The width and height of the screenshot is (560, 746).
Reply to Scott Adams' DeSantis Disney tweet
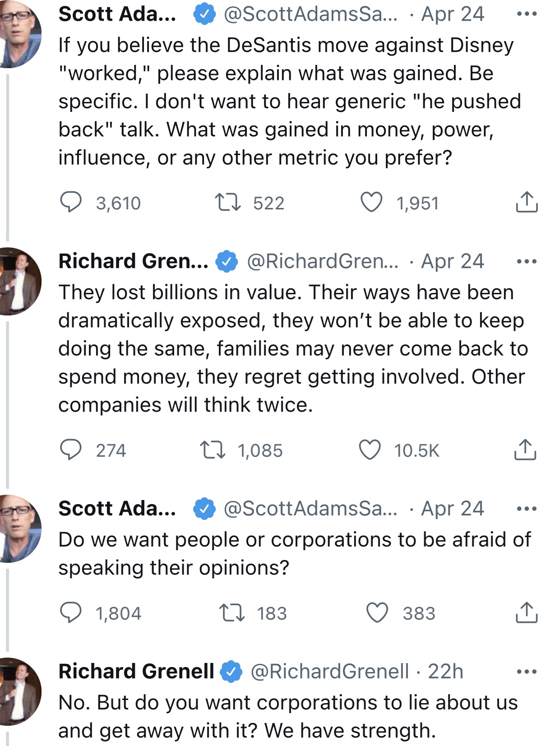click(71, 202)
